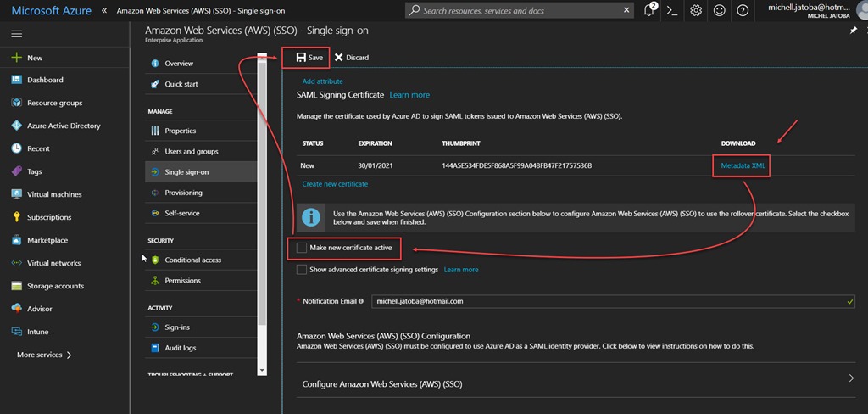Image resolution: width=868 pixels, height=414 pixels.
Task: Click the expiration date 30/01/2021
Action: 376,165
